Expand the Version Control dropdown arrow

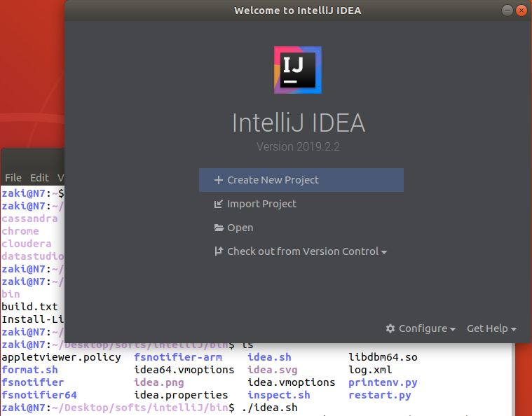click(384, 252)
